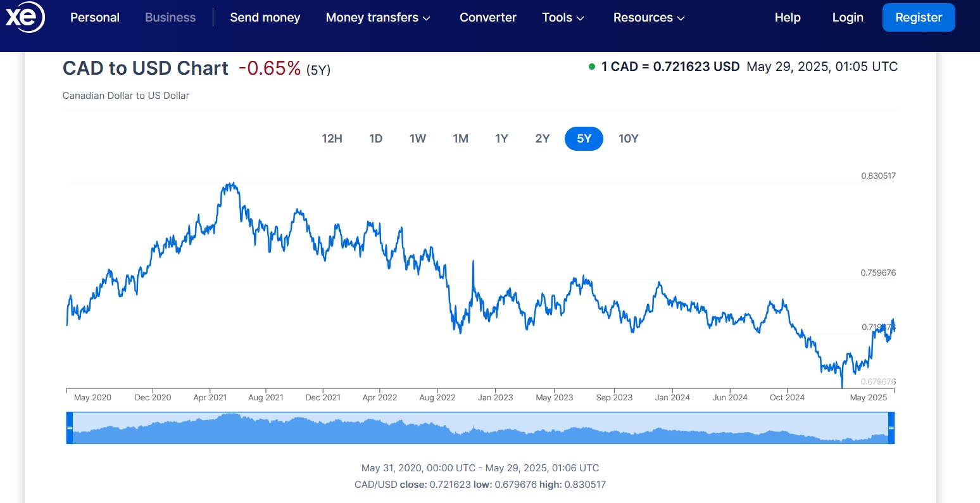Select the 1W time range
The height and width of the screenshot is (503, 980).
click(418, 139)
